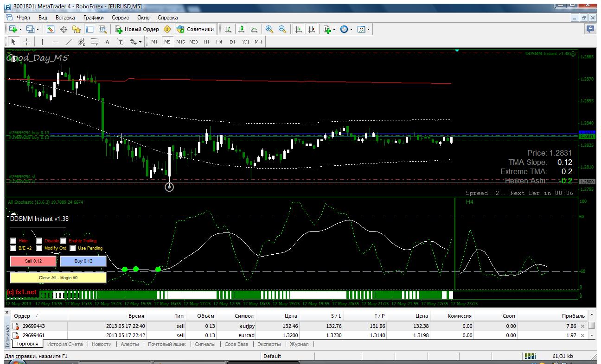Select the Trendline drawing tool

click(68, 42)
